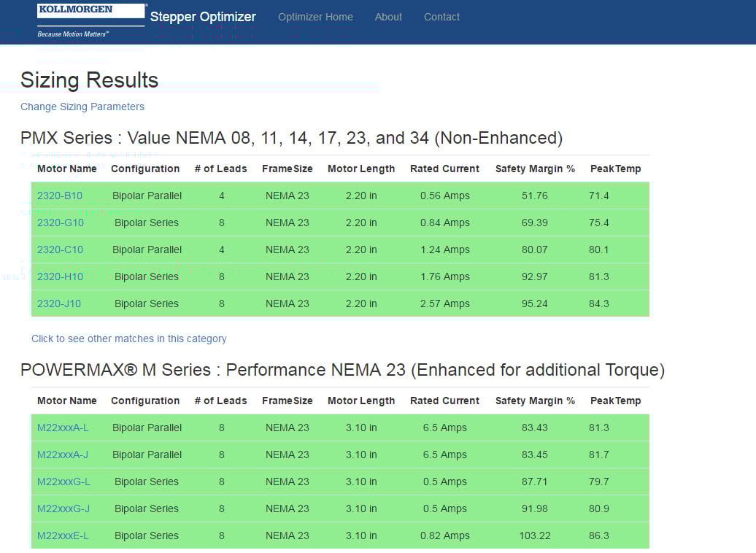Click Bipolar Parallel in 2320-B10 row
The width and height of the screenshot is (756, 553).
click(x=147, y=196)
